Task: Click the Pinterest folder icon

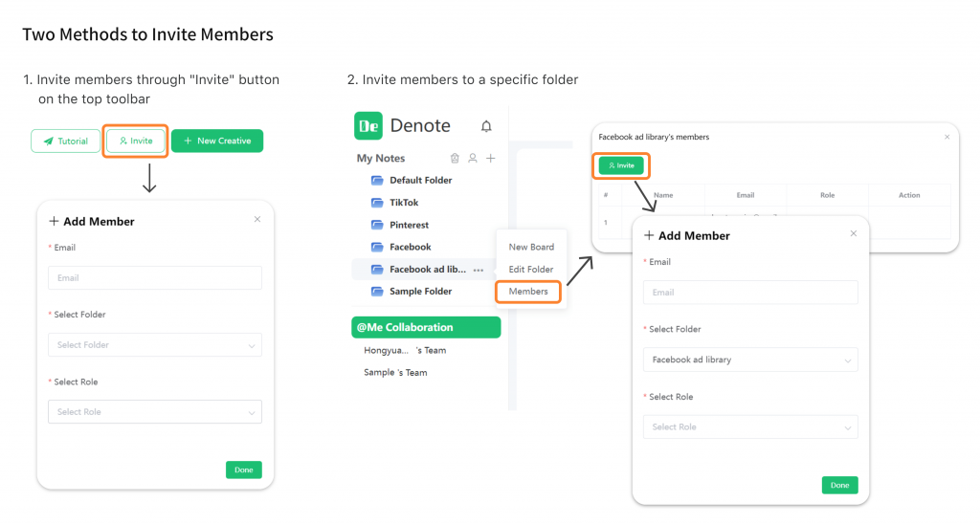Action: click(x=377, y=225)
